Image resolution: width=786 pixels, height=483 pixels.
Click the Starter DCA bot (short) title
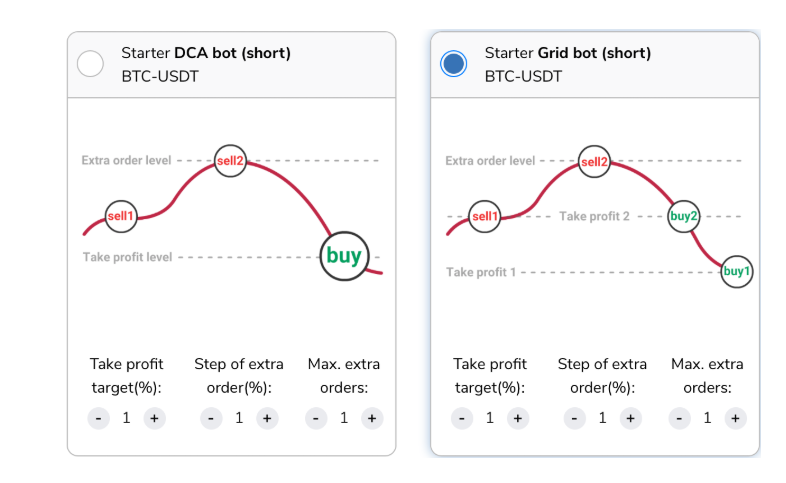pyautogui.click(x=206, y=53)
